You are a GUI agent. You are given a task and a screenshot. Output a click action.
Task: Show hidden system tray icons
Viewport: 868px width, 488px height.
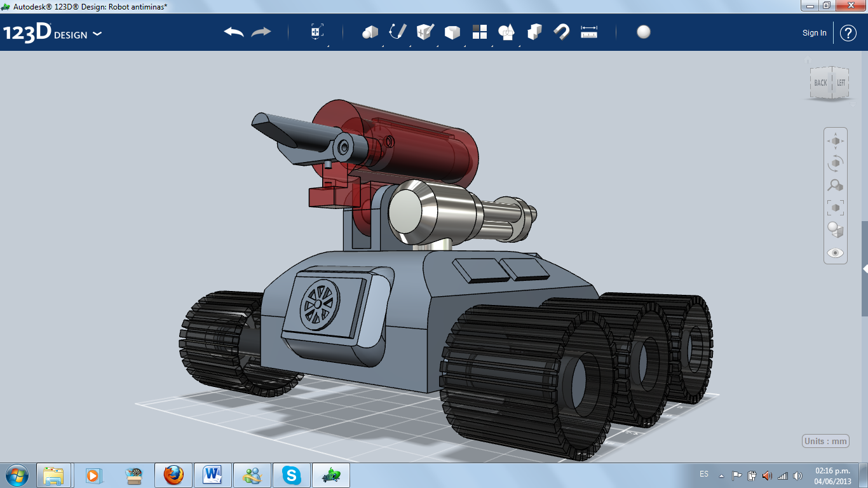tap(721, 475)
